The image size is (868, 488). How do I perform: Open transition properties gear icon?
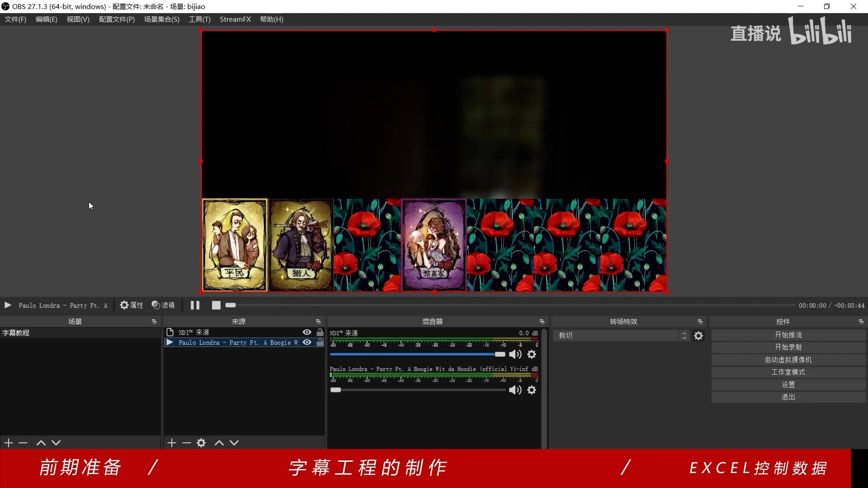(698, 336)
